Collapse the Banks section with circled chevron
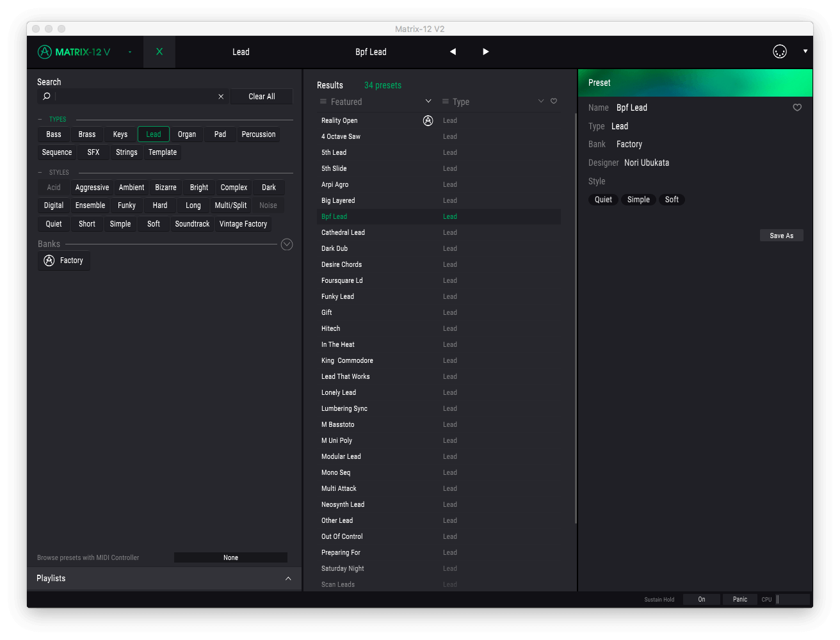This screenshot has height=640, width=840. pyautogui.click(x=287, y=244)
